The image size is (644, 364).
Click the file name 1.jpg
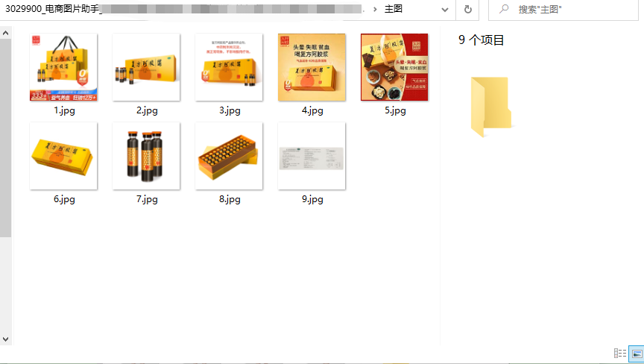(x=64, y=110)
